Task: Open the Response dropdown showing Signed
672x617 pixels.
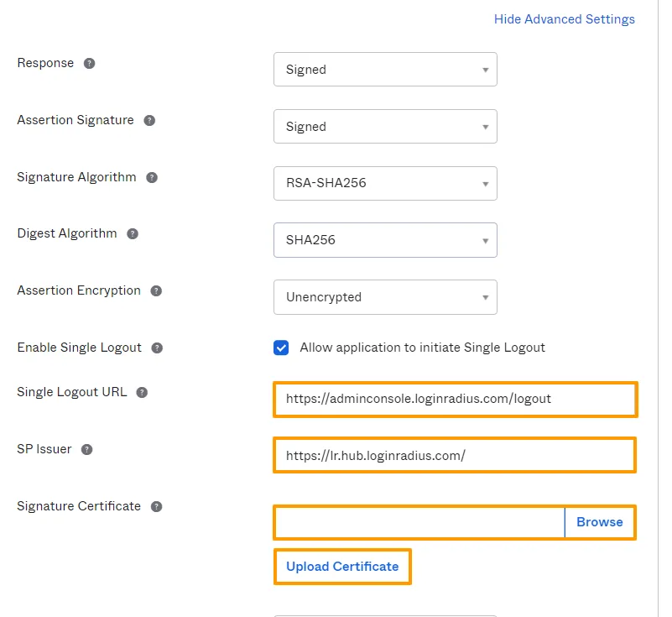Action: click(x=385, y=69)
